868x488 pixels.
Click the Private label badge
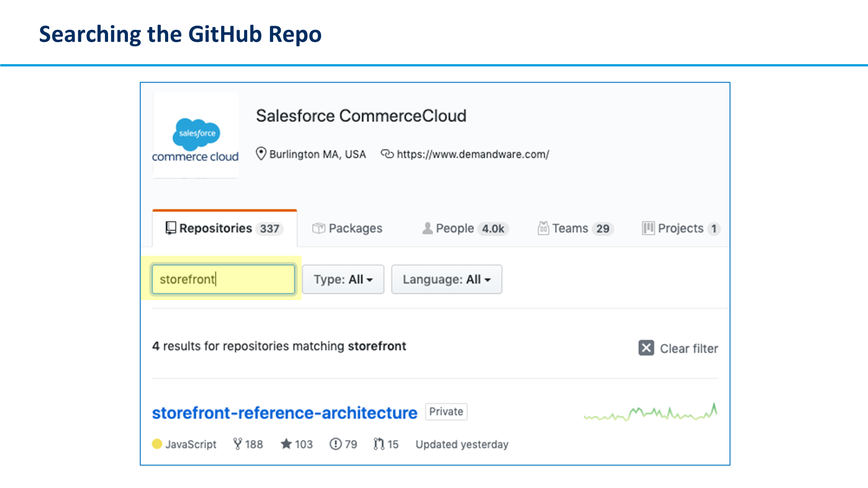click(446, 412)
